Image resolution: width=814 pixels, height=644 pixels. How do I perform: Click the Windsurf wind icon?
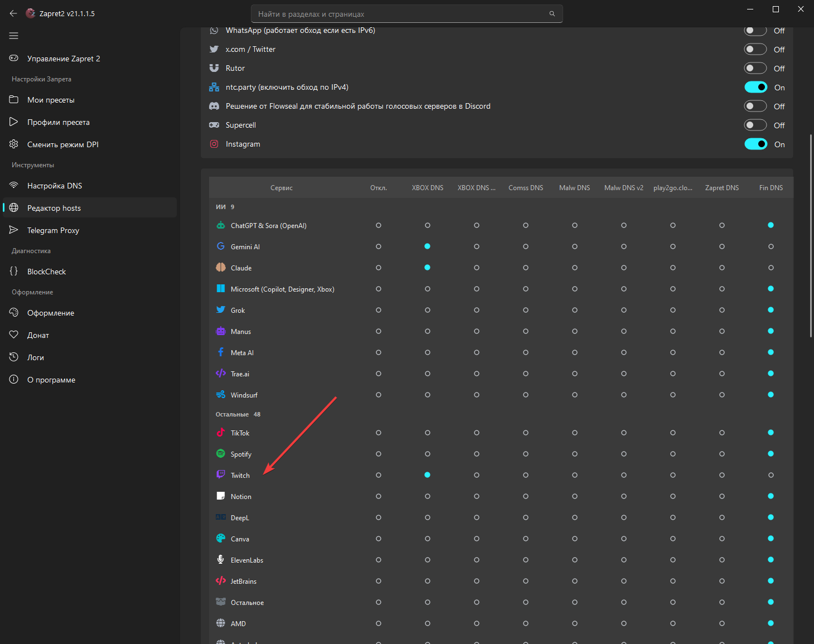coord(221,395)
